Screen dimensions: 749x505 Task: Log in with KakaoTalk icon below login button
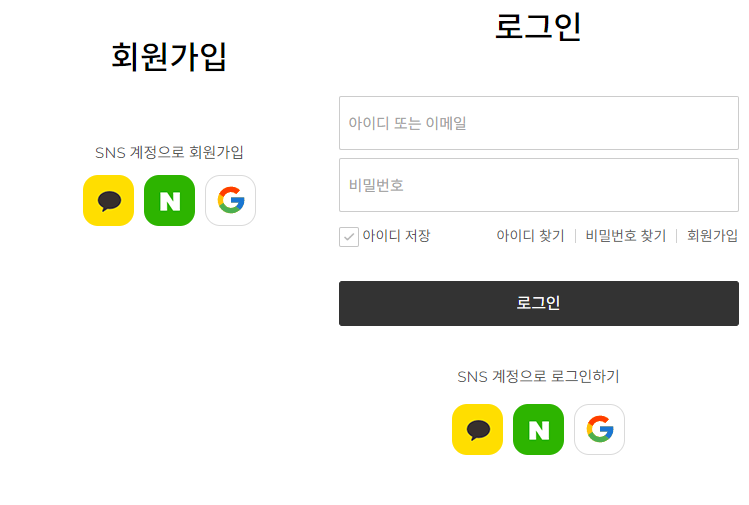coord(477,430)
